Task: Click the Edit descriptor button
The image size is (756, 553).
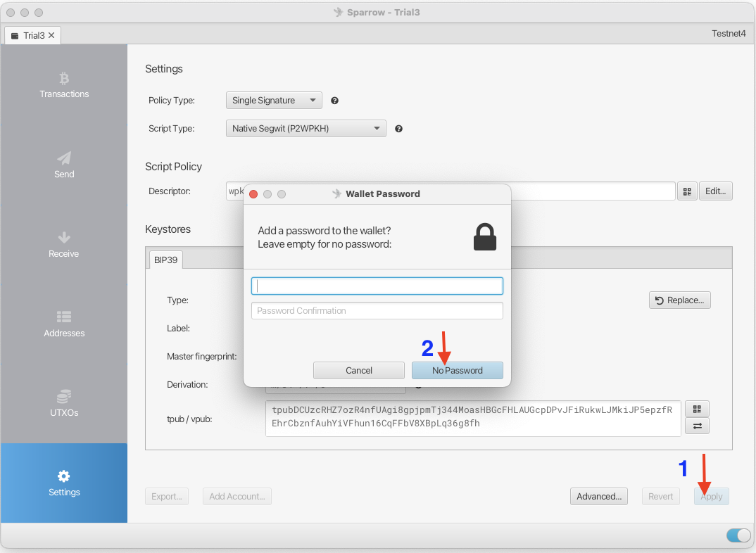Action: pyautogui.click(x=715, y=191)
